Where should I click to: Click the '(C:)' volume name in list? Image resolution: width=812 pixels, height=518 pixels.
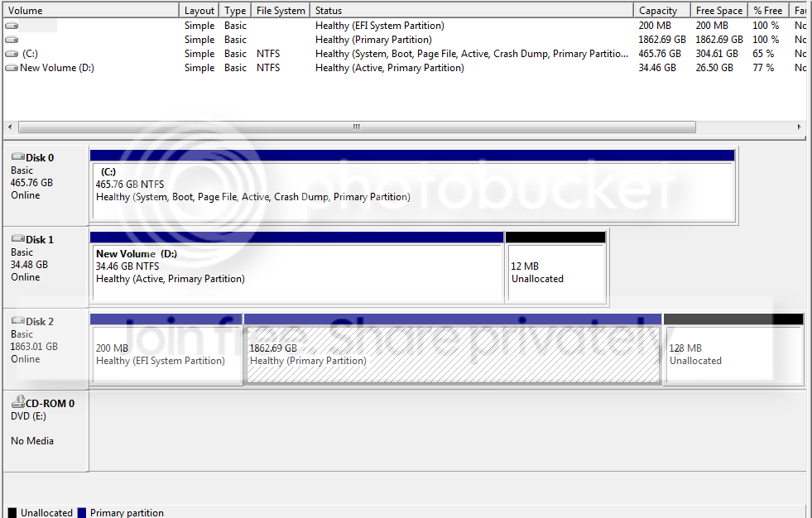[x=30, y=54]
